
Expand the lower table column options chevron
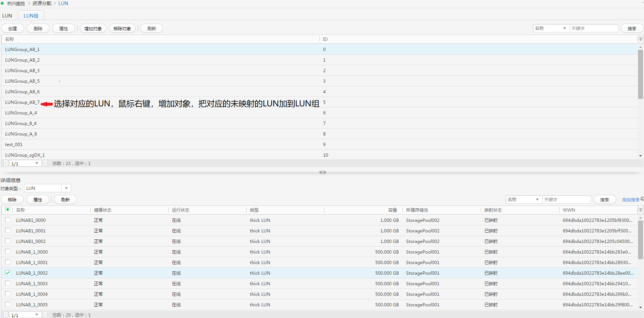click(x=640, y=210)
